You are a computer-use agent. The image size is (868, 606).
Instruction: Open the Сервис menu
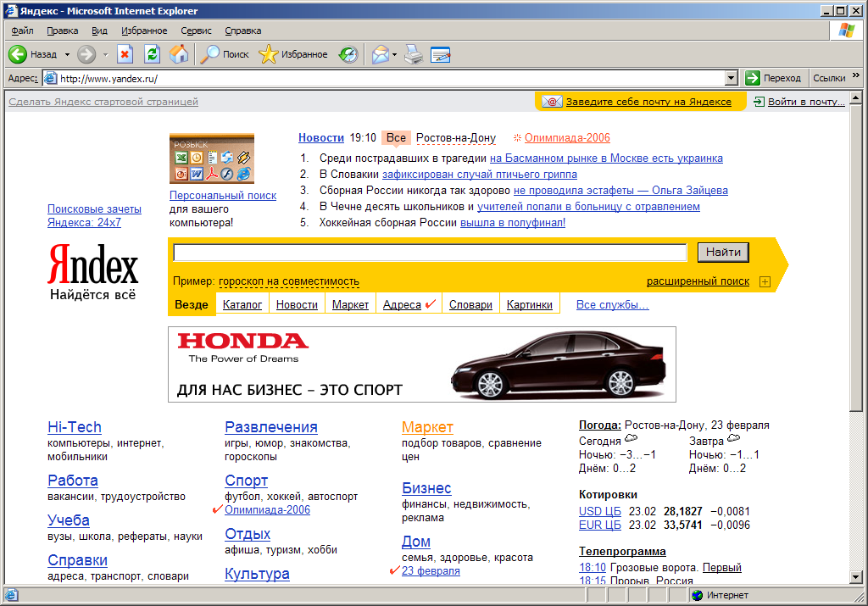(196, 31)
